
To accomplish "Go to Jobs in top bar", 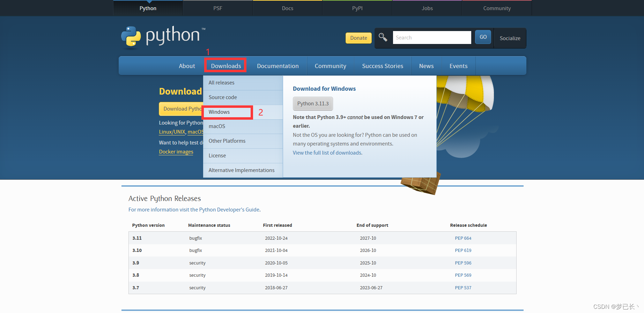I will [x=427, y=8].
